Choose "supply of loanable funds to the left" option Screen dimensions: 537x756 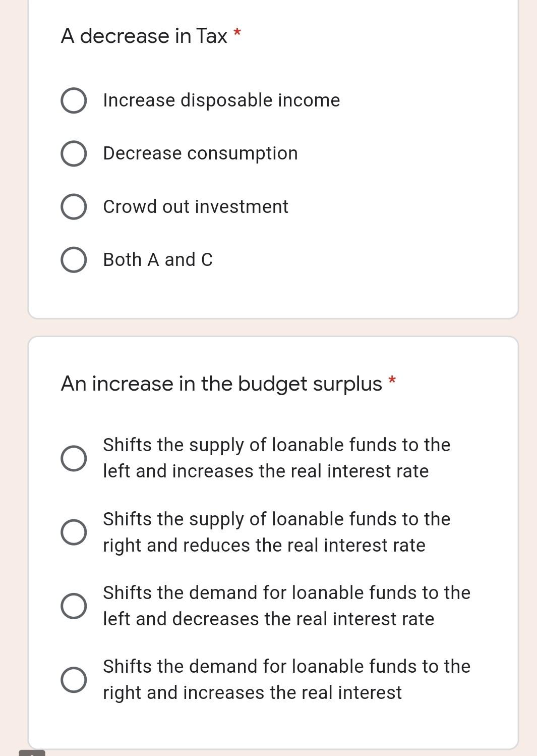pos(74,458)
